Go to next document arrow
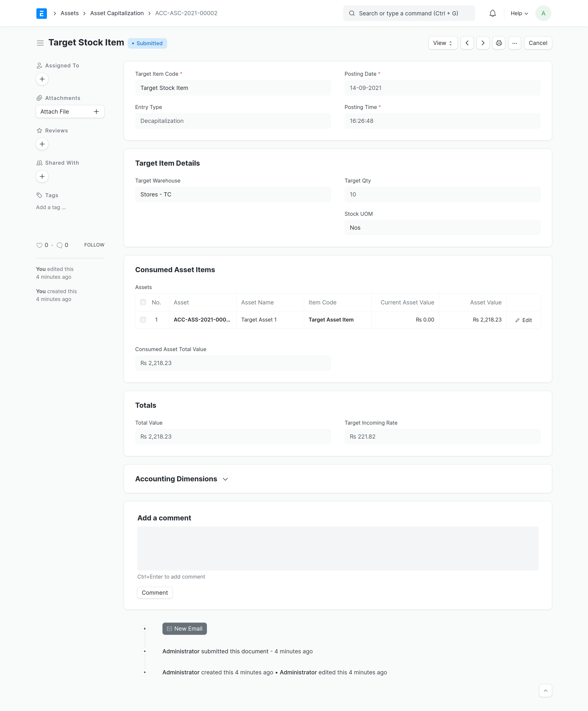 click(x=483, y=43)
